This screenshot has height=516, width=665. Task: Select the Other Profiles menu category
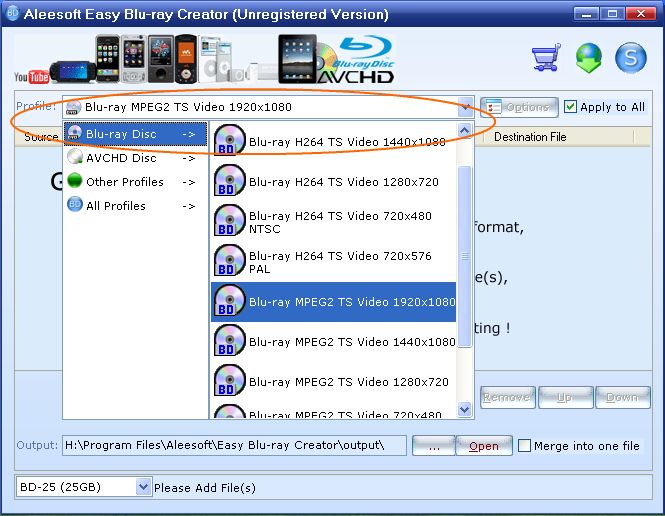pyautogui.click(x=136, y=182)
